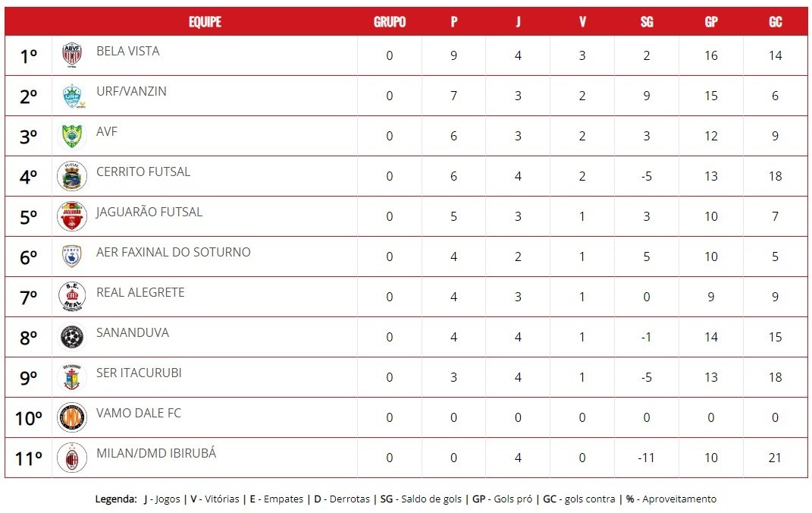Image resolution: width=812 pixels, height=513 pixels.
Task: Click the S.E. Real Alegrete crest
Action: pos(72,297)
